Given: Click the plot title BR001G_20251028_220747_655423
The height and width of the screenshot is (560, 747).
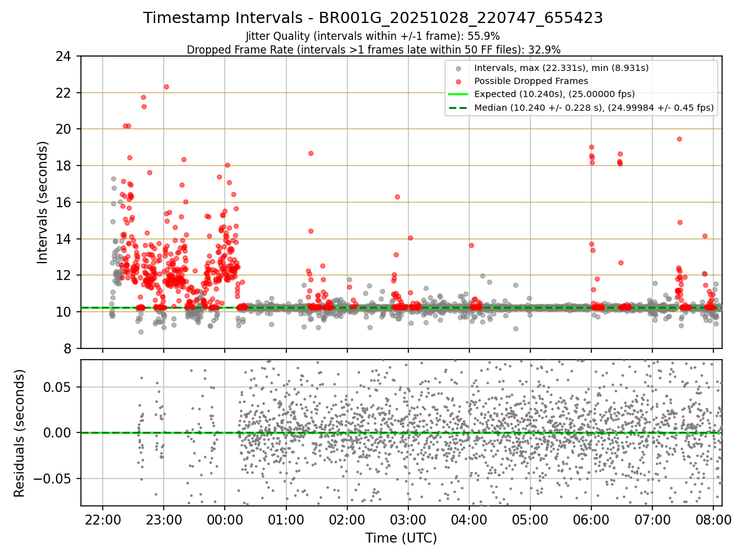Looking at the screenshot, I should point(373,18).
